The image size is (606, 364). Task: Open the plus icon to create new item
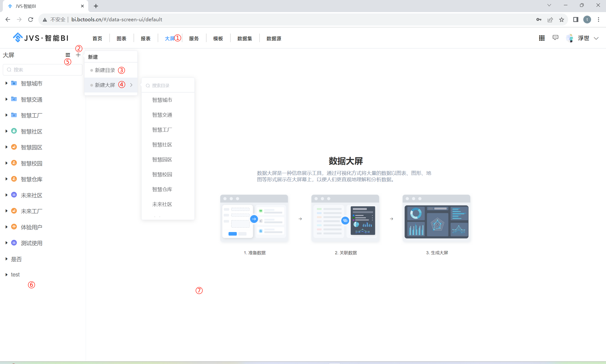click(78, 55)
